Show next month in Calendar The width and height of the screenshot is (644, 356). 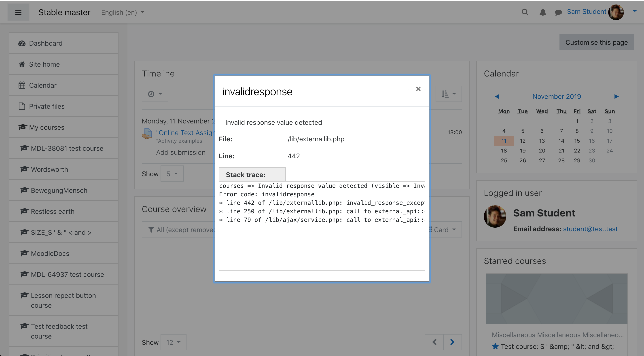tap(616, 96)
